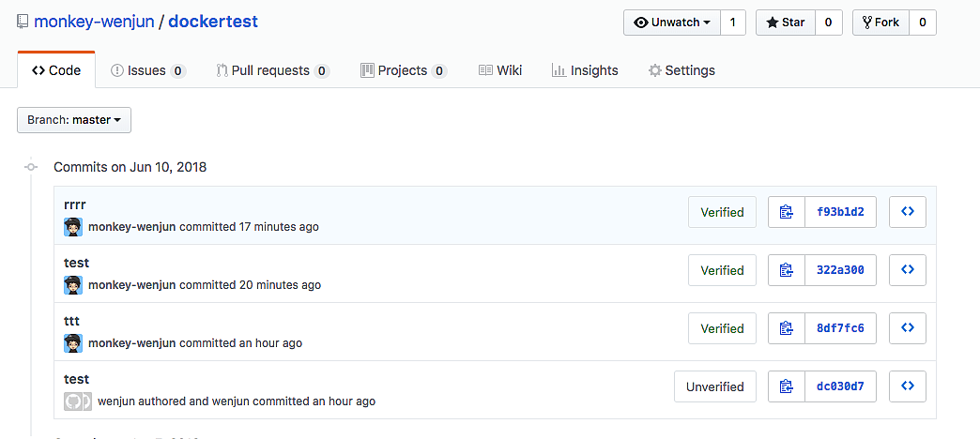Browse repository at commit dc030d7
This screenshot has height=439, width=980.
pos(907,386)
